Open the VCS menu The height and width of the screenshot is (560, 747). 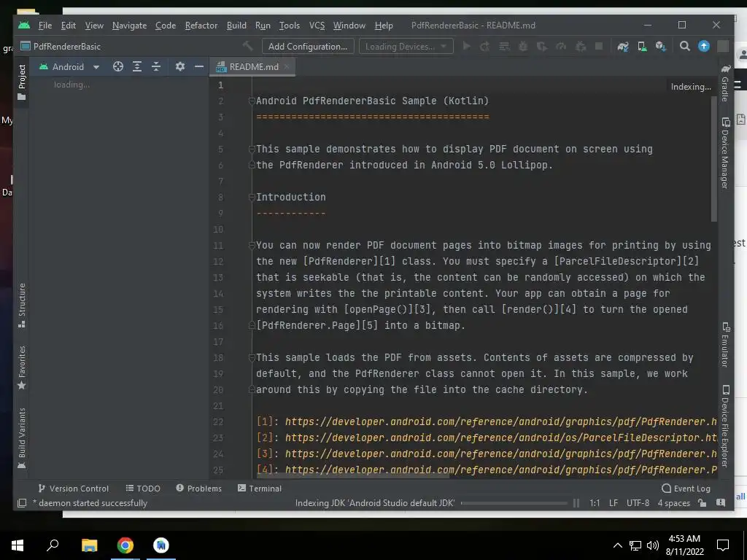[x=317, y=26]
